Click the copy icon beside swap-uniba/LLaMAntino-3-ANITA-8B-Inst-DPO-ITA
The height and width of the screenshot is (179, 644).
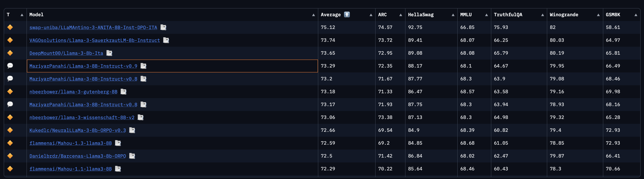point(163,27)
